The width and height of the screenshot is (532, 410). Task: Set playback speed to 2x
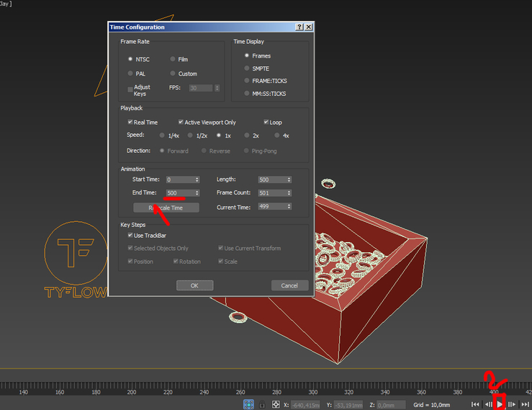coord(247,135)
